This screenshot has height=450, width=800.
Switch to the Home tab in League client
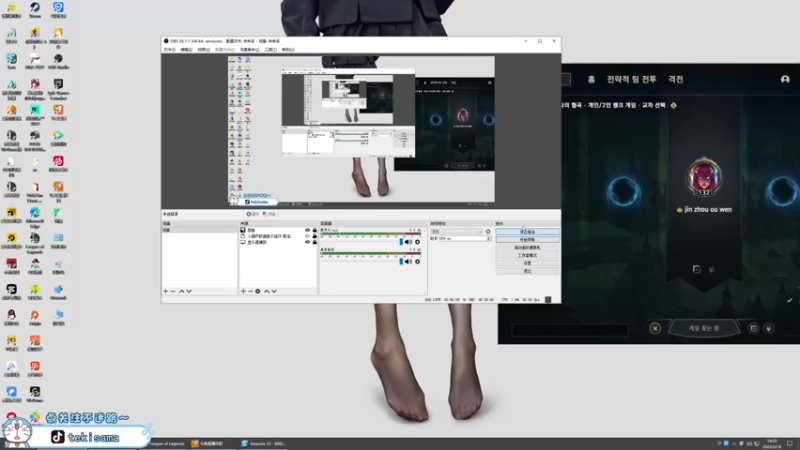[591, 79]
